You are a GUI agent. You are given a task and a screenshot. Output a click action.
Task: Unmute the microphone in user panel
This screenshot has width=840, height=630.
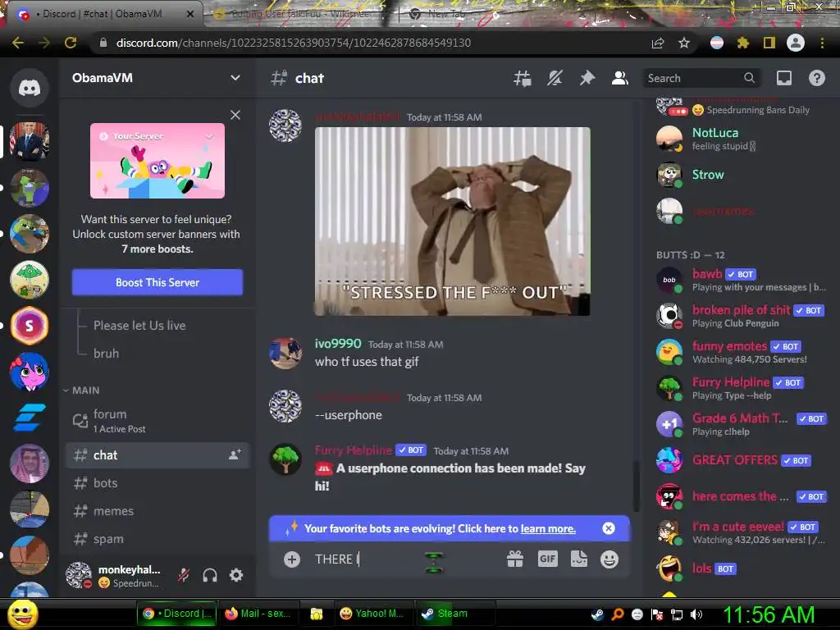point(184,575)
